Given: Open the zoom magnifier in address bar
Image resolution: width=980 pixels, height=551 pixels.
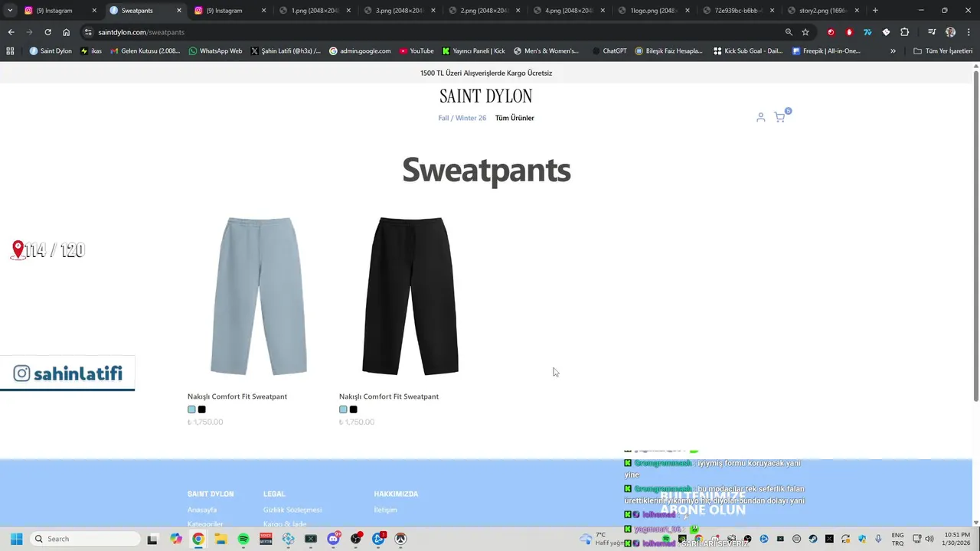Looking at the screenshot, I should (x=789, y=32).
